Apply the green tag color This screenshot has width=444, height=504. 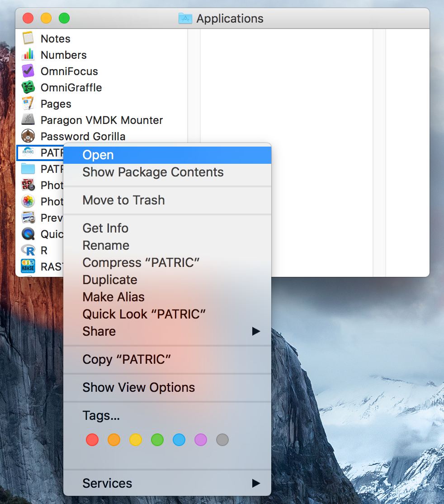coord(157,440)
